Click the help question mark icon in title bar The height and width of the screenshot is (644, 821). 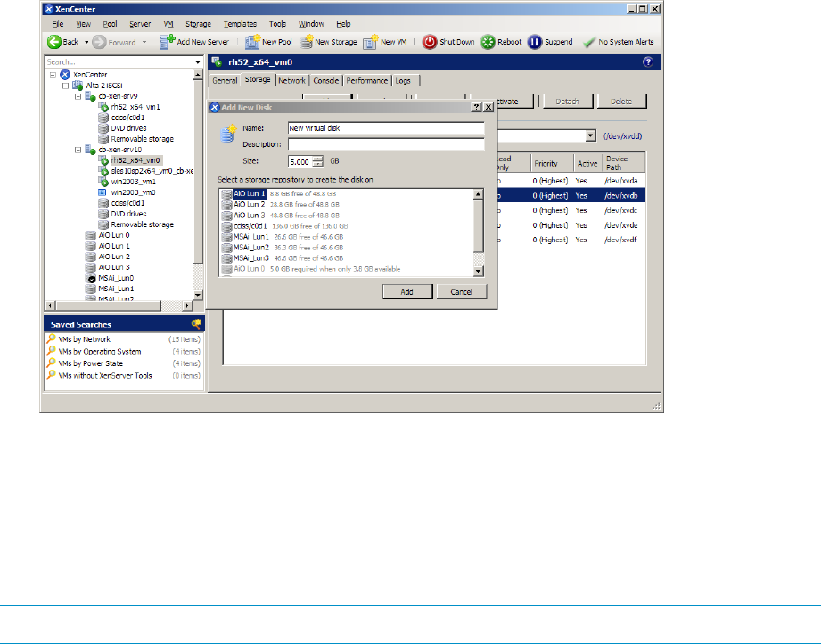click(x=648, y=62)
